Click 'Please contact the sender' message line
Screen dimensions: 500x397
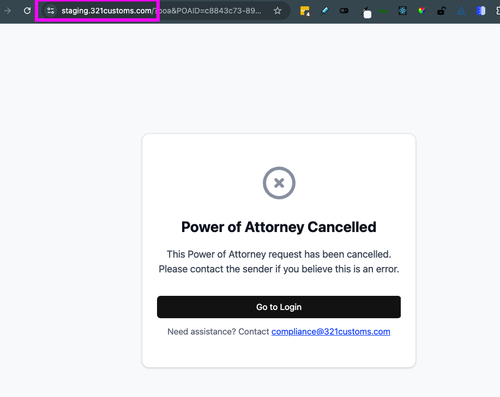[x=279, y=269]
